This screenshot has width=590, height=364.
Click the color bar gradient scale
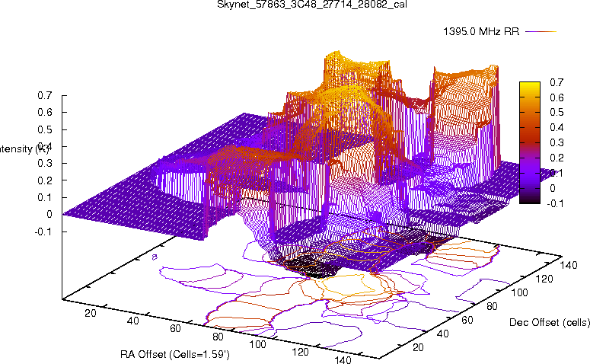pos(530,142)
